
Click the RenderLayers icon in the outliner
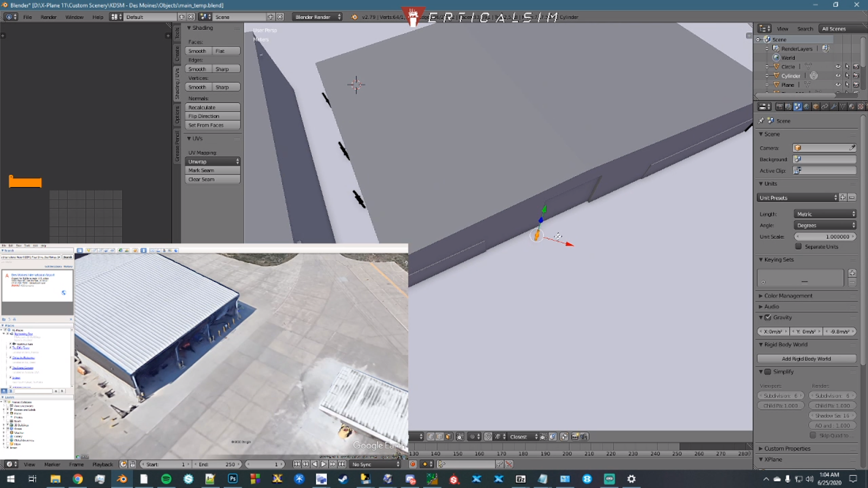776,48
